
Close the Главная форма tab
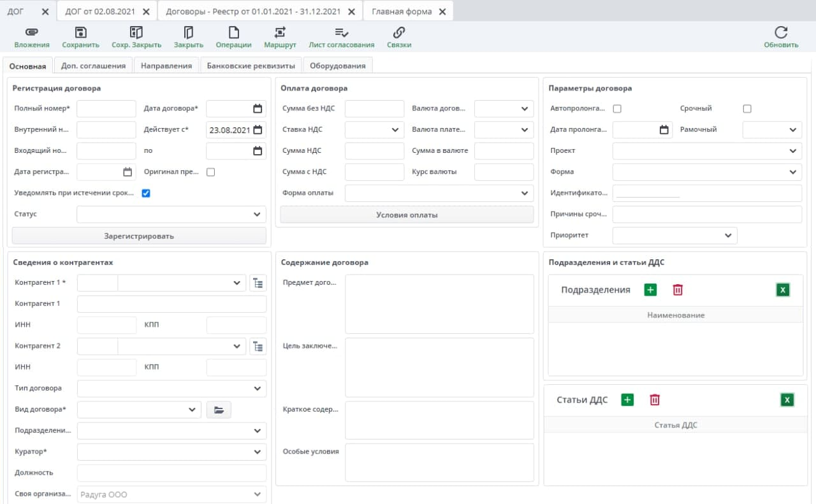click(x=442, y=11)
